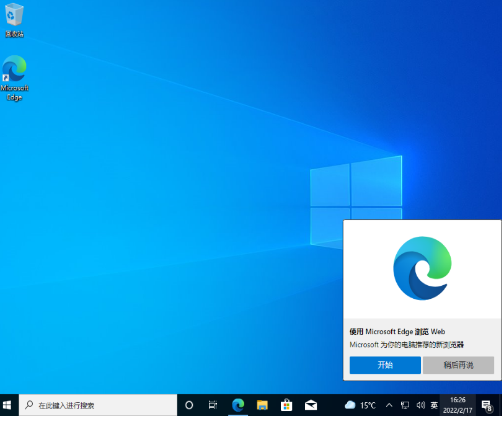
Task: Dismiss popup with 稍后再说 button
Action: [458, 365]
